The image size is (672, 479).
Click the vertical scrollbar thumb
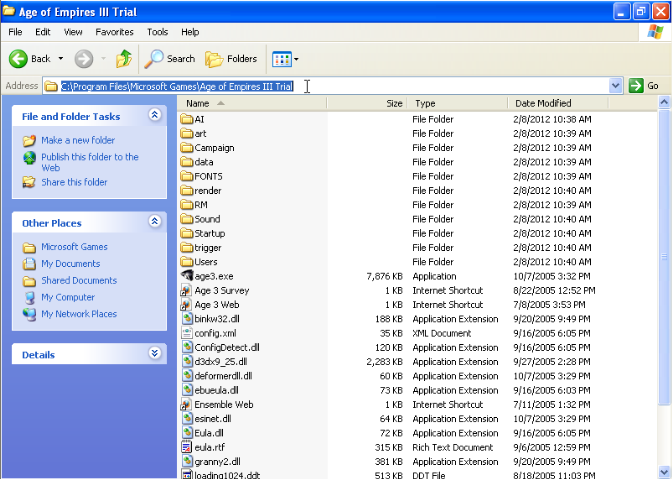click(664, 257)
